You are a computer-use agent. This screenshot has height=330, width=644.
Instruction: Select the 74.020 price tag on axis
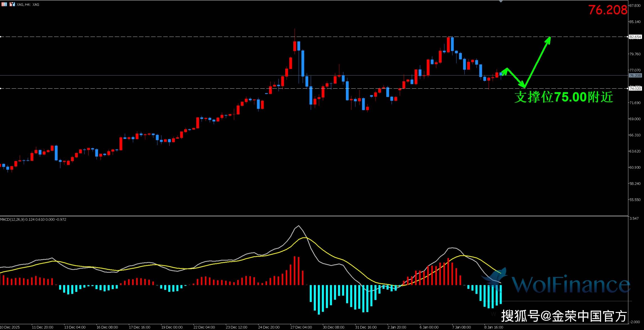(635, 88)
